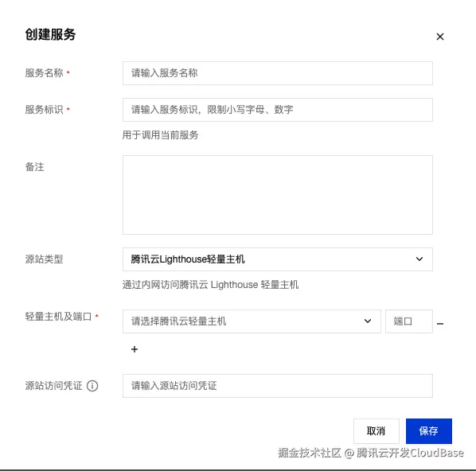Click the 端口 input field
The height and width of the screenshot is (471, 476).
coord(409,321)
